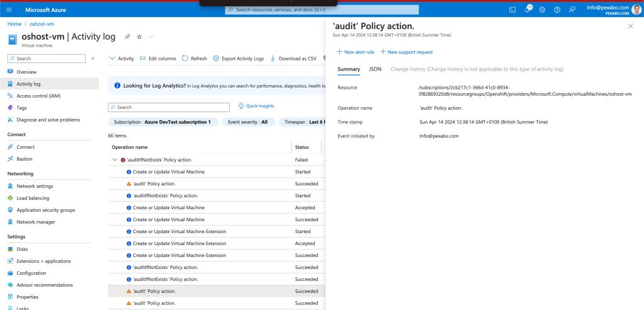Open the Subscription filter pill

coord(162,122)
